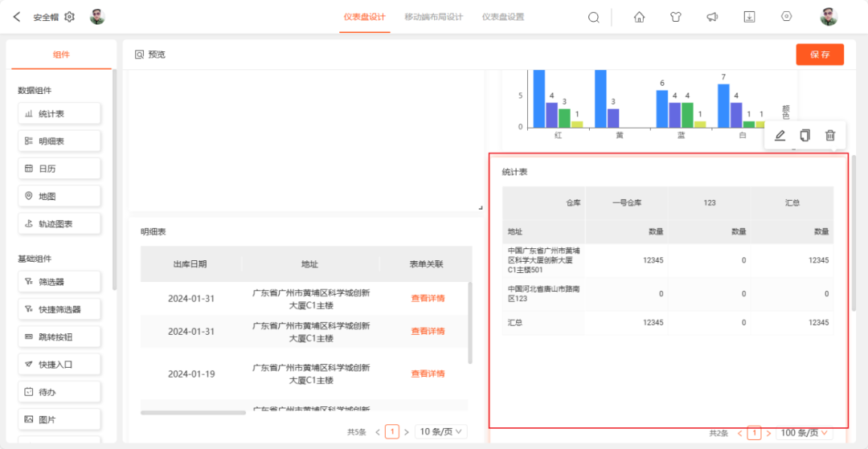Go to next page in 明细表 pagination
Screen dimensions: 868x449
click(407, 431)
